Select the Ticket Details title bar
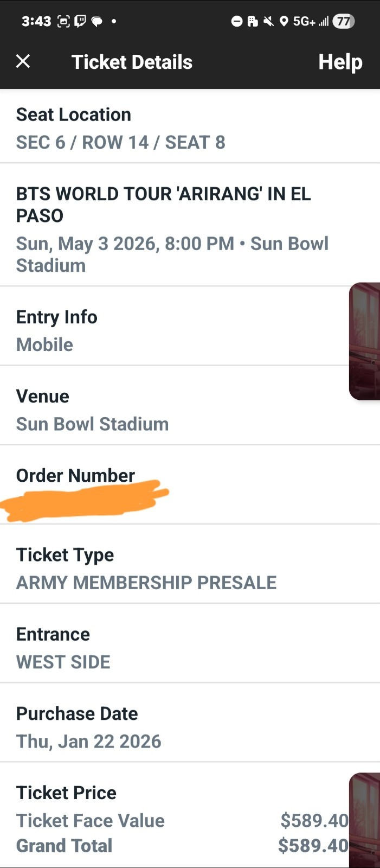This screenshot has height=868, width=380. (x=132, y=61)
